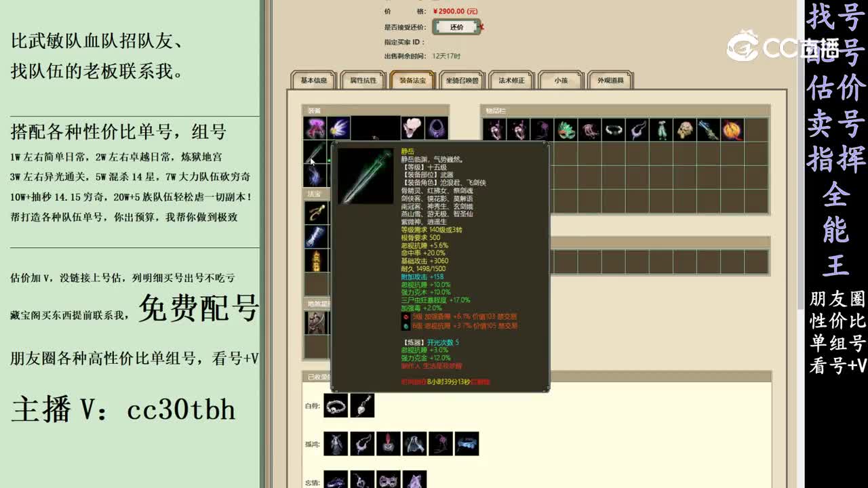This screenshot has height=488, width=868.
Task: Click the blue belt in 孤鸿 row
Action: coord(467,444)
